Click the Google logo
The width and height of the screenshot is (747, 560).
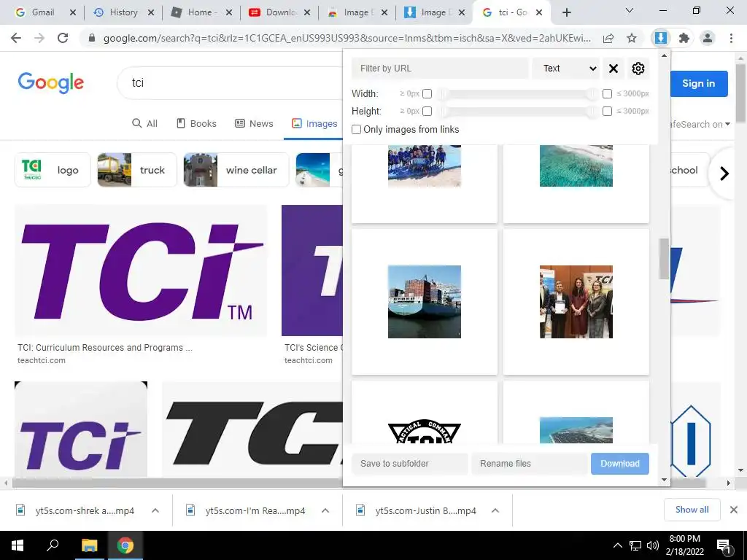coord(51,83)
